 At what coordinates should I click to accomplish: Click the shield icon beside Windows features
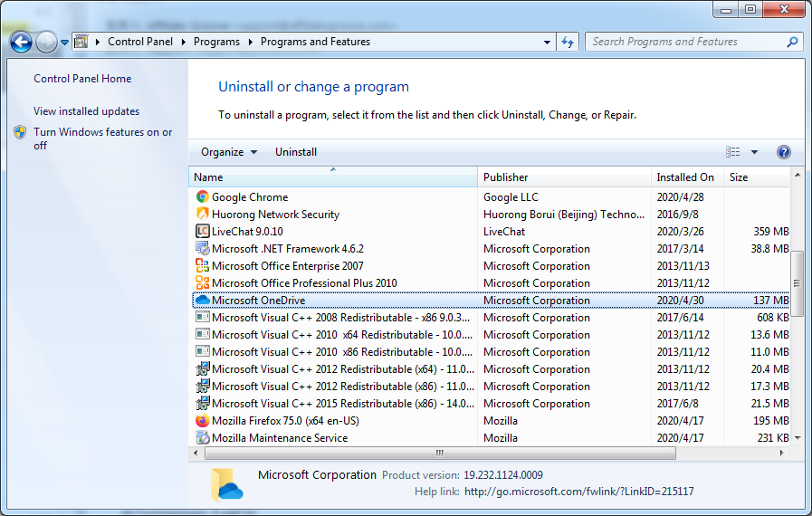(x=20, y=132)
